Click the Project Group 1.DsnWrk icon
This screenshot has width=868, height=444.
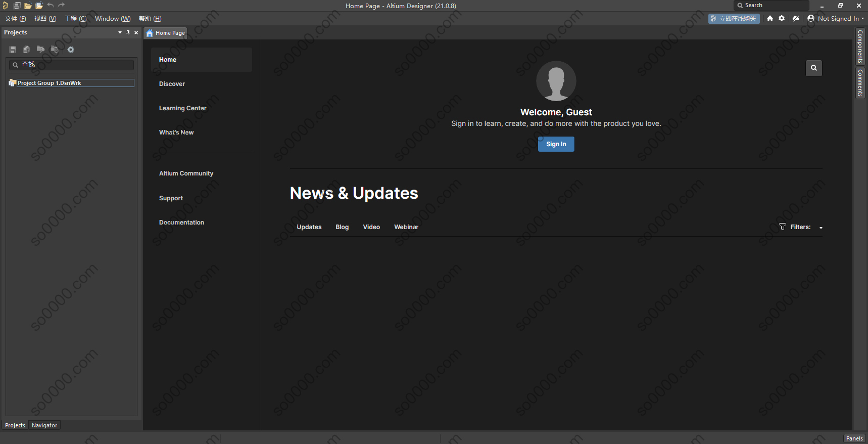click(x=12, y=83)
